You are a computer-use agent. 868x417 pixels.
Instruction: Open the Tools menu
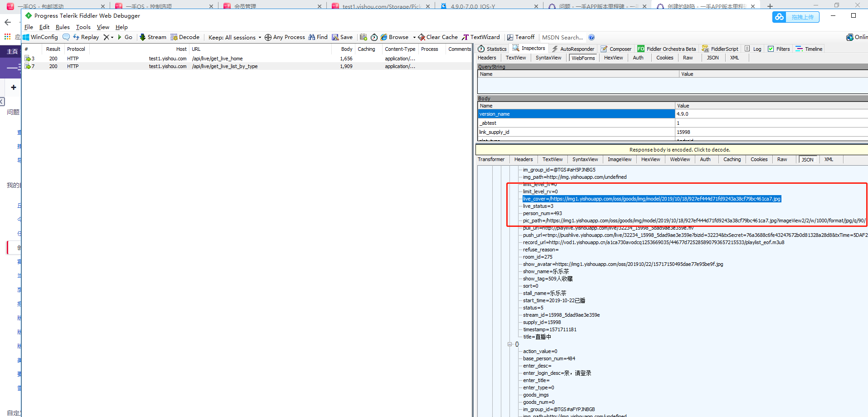[x=83, y=27]
